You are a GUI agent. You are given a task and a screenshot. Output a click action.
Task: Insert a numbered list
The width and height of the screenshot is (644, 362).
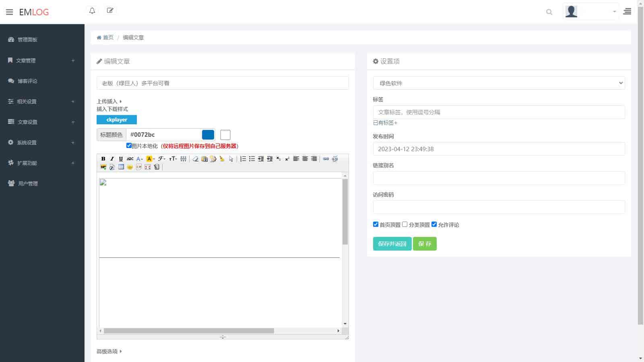tap(243, 159)
